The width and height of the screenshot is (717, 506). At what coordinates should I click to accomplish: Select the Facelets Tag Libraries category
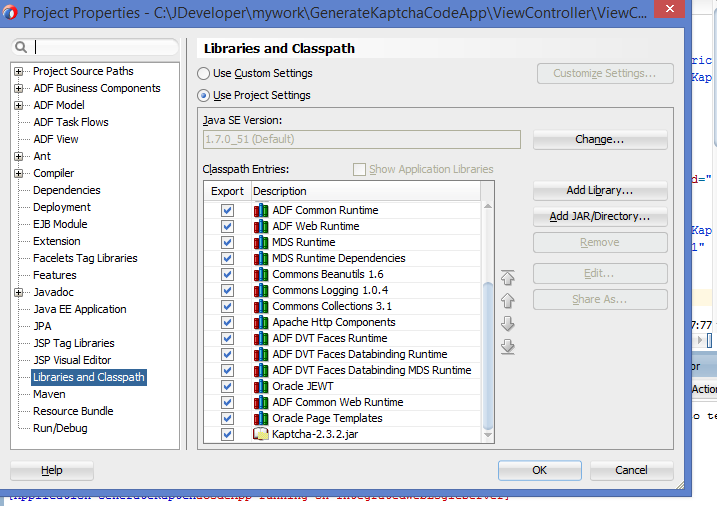point(85,258)
